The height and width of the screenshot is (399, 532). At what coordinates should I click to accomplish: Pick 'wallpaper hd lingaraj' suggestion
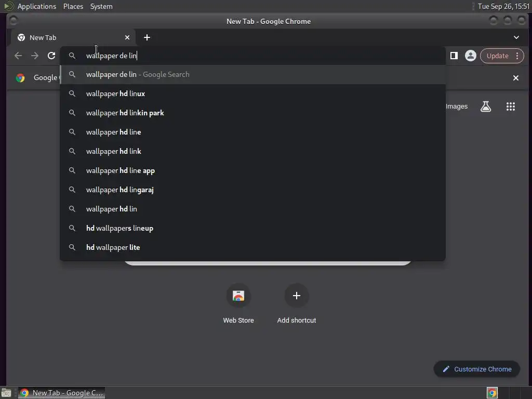pyautogui.click(x=253, y=190)
